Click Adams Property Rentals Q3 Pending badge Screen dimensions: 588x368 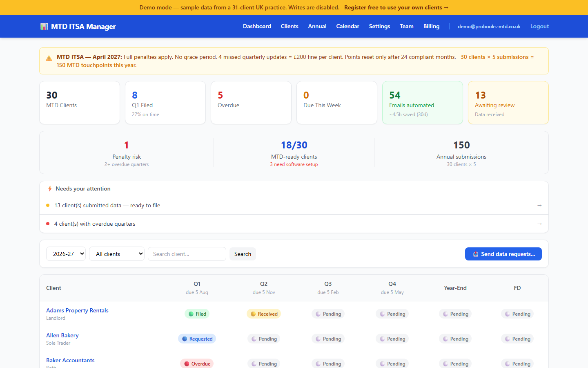pos(328,314)
